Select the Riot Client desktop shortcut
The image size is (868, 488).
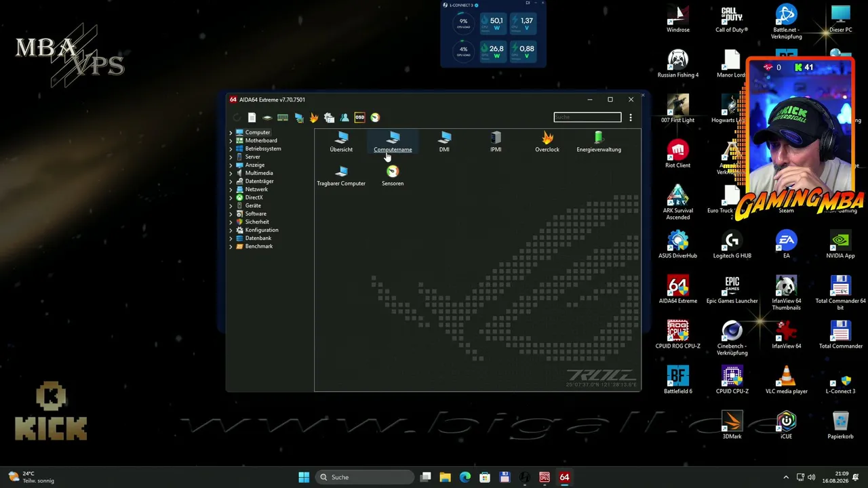click(x=678, y=155)
